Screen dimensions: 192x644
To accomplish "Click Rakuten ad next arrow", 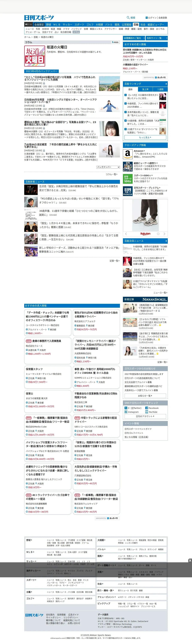I will coord(164,234).
